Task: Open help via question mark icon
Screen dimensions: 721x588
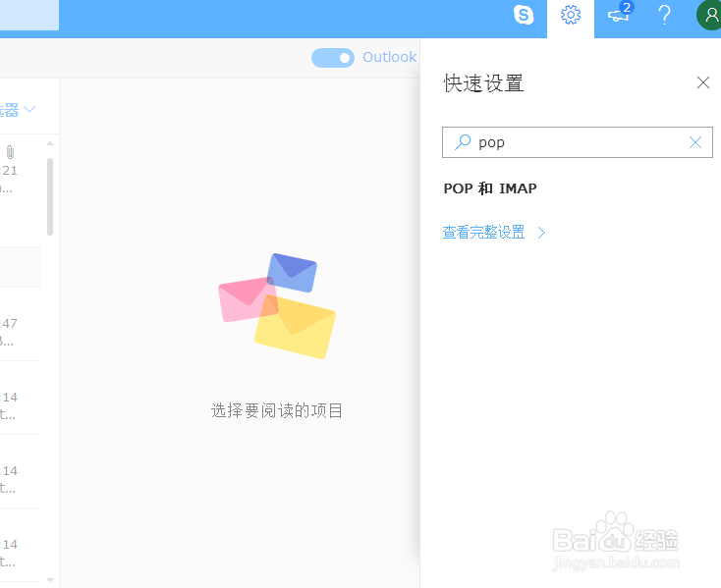Action: [x=664, y=15]
